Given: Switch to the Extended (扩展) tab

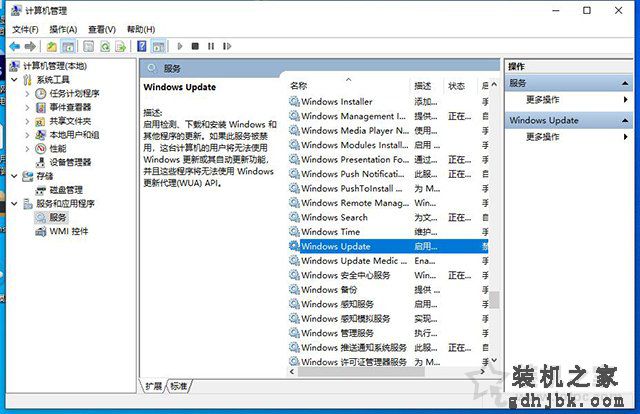Looking at the screenshot, I should point(154,386).
